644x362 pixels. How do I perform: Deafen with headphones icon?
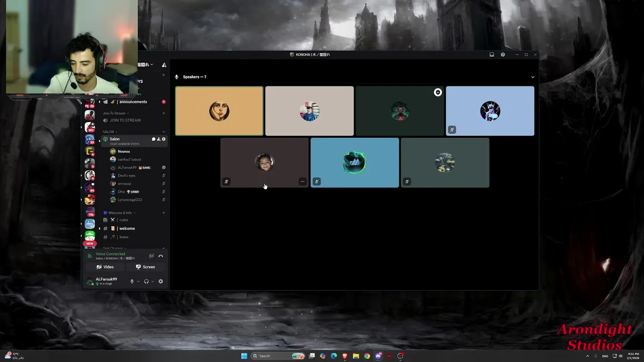click(x=146, y=281)
